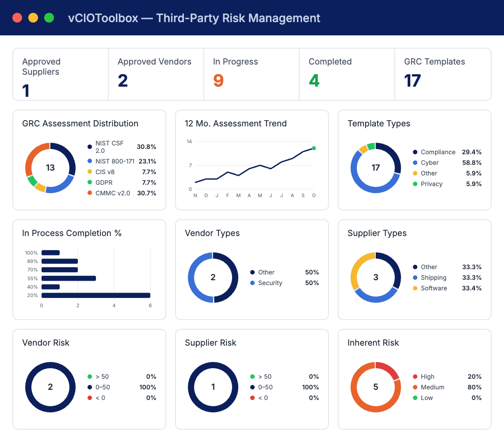Screen dimensions: 504x442
Task: Click the 20% completion bar
Action: click(96, 295)
